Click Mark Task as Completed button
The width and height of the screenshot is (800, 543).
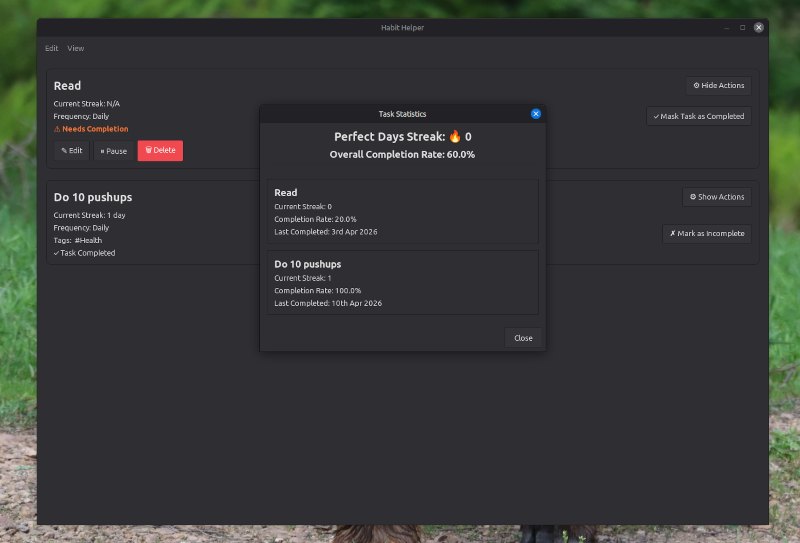click(x=698, y=116)
